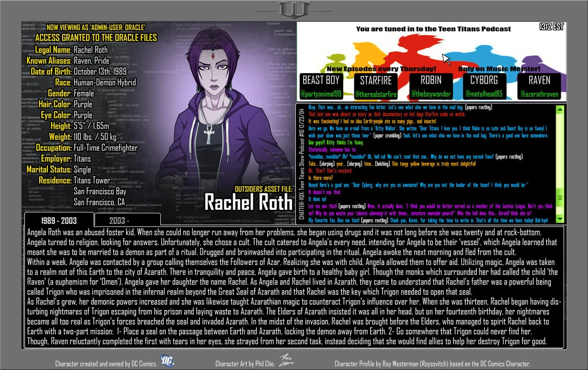
Task: Click Known Aliases value 'Raven, Pride'
Action: coord(91,61)
